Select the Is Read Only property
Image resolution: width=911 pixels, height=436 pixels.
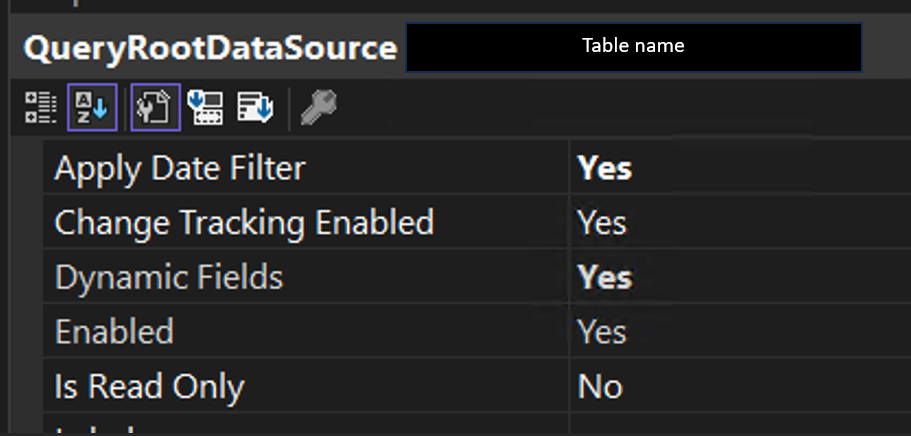point(149,386)
